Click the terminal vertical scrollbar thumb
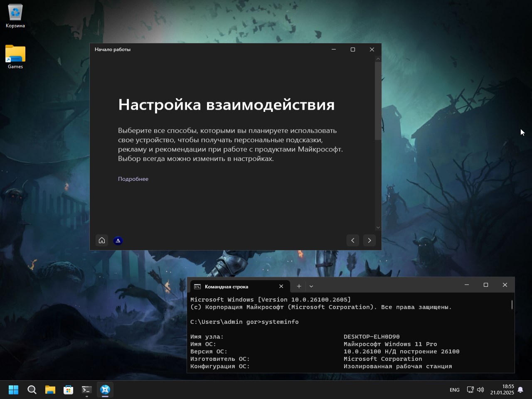The height and width of the screenshot is (399, 532). pyautogui.click(x=512, y=305)
